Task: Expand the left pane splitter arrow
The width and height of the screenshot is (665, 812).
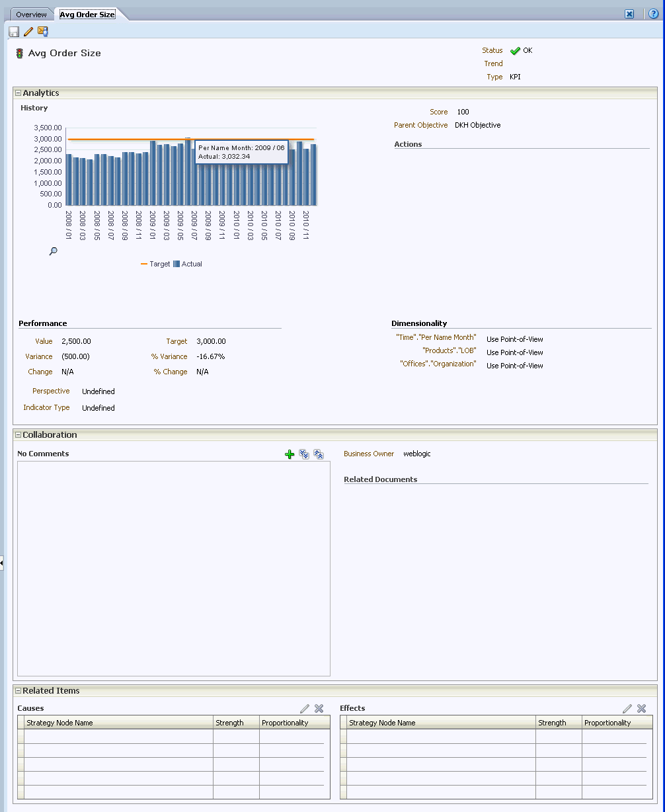Action: [x=2, y=563]
